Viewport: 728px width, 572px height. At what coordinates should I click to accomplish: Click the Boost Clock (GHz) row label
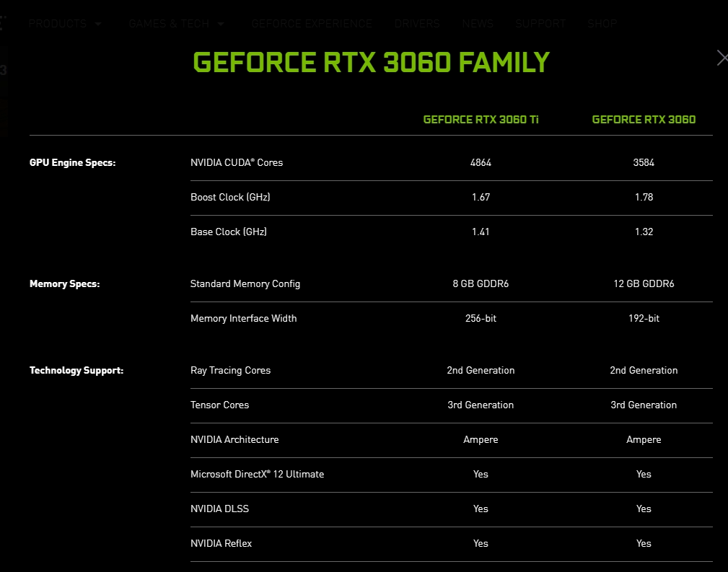(x=230, y=197)
